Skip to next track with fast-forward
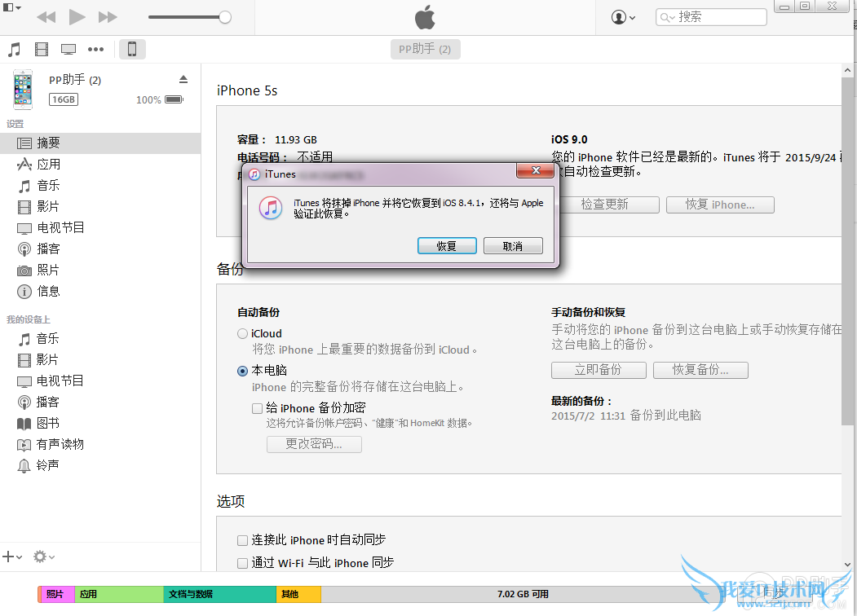This screenshot has height=616, width=857. coord(107,17)
